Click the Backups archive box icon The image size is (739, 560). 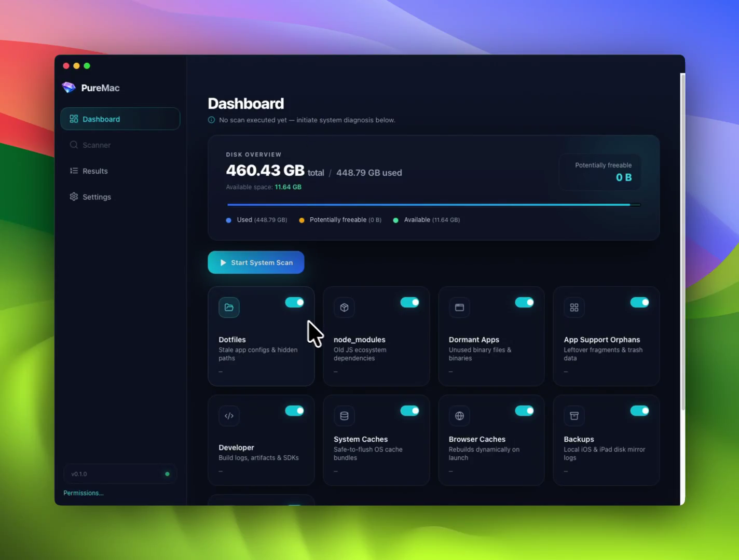[x=574, y=416]
